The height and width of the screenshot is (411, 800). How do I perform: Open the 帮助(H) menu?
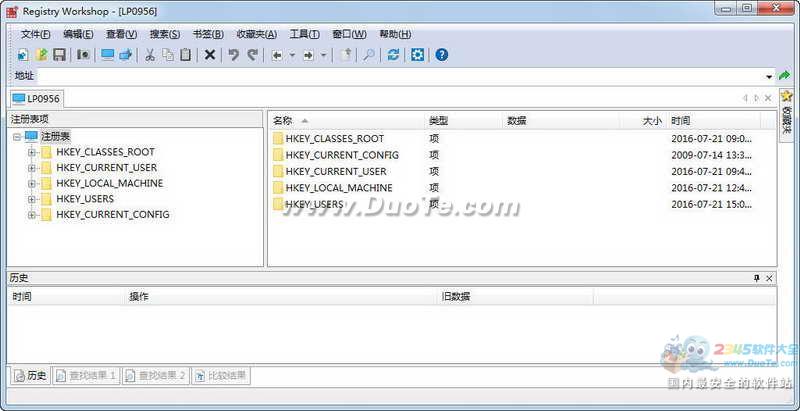point(395,34)
